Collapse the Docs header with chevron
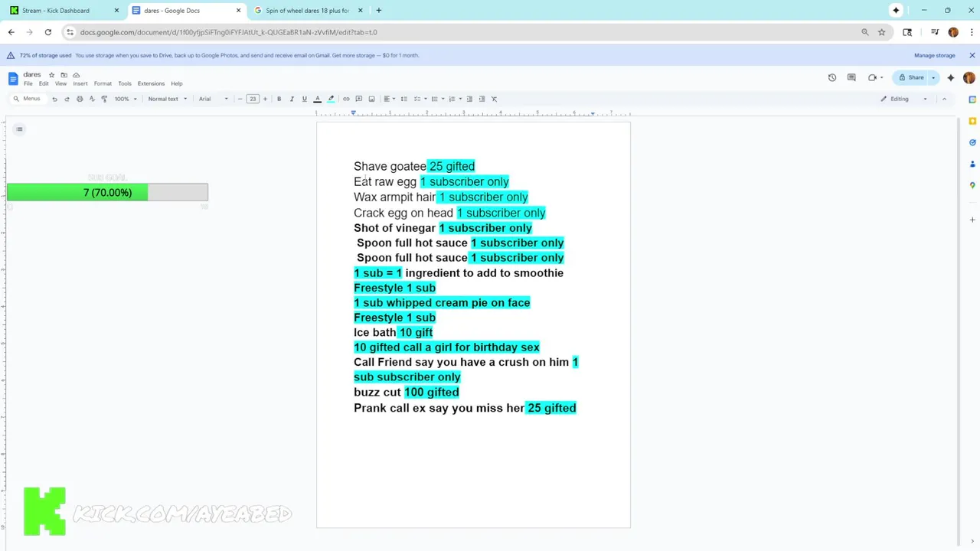The width and height of the screenshot is (980, 551). (x=944, y=99)
